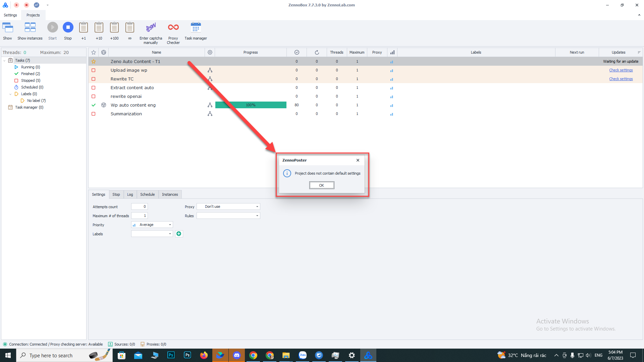Click the Show instances icon

pyautogui.click(x=30, y=27)
